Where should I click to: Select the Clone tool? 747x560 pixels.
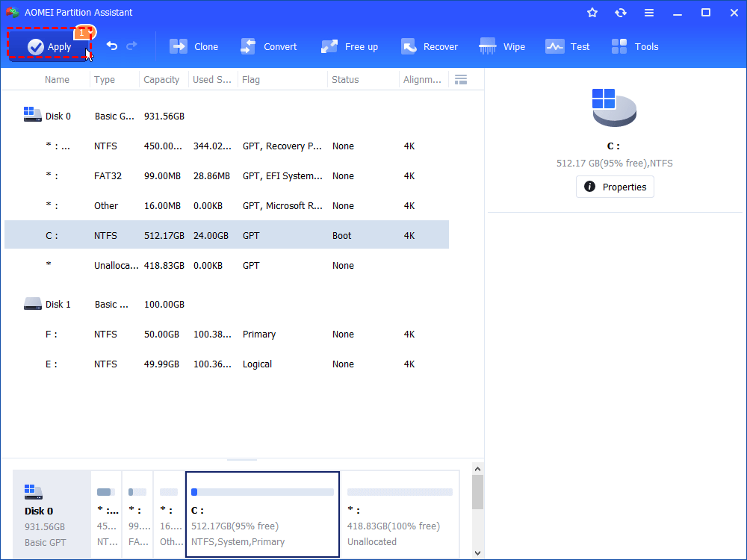[x=193, y=46]
